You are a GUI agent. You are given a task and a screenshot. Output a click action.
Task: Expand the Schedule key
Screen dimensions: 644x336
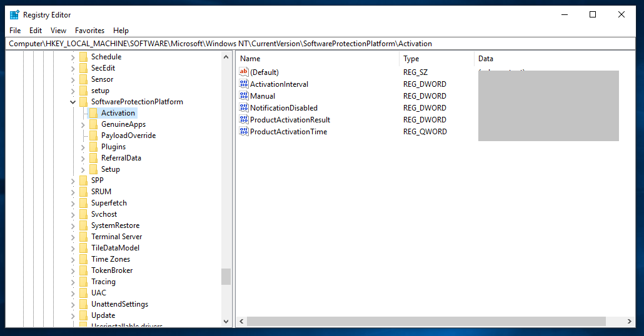point(73,57)
